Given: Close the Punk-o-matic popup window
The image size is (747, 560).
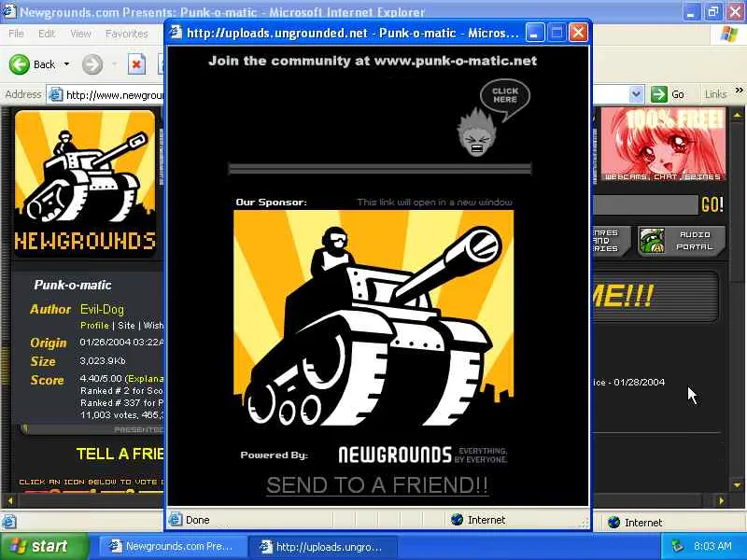Looking at the screenshot, I should 578,33.
